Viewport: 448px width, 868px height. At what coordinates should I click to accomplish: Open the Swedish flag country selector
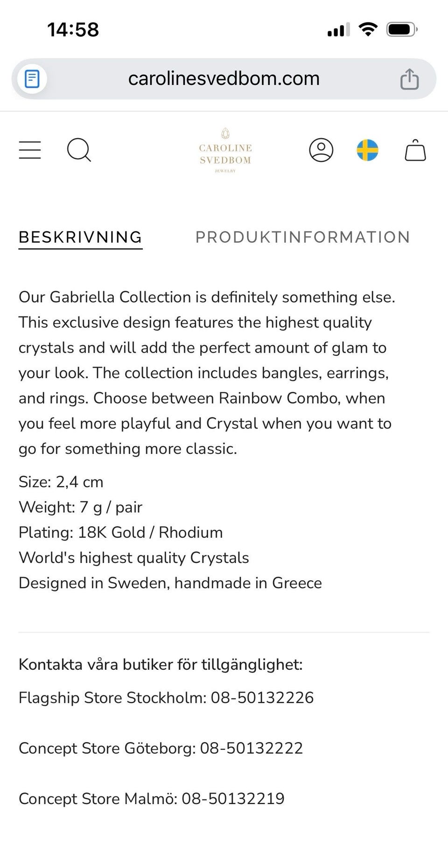tap(367, 150)
